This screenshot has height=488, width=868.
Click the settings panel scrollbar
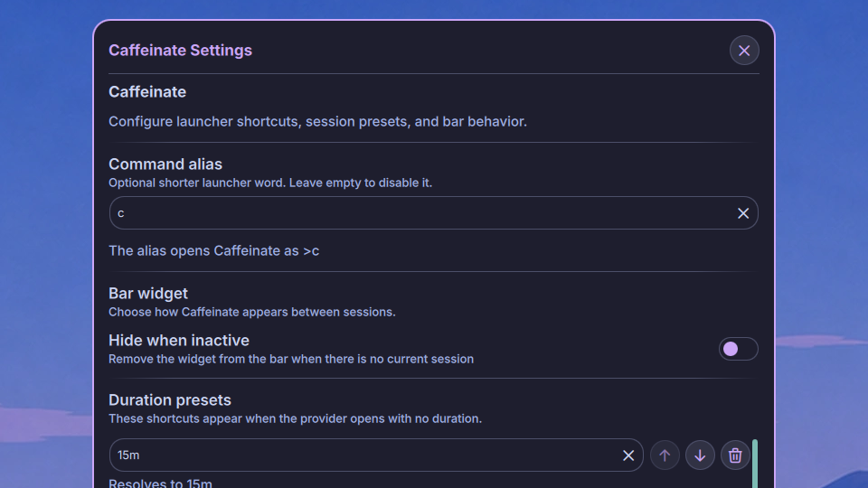click(x=754, y=464)
